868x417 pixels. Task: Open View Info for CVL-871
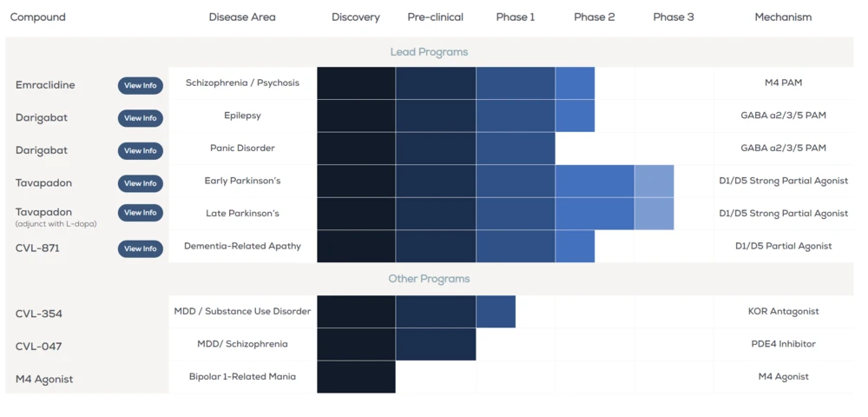[x=140, y=248]
